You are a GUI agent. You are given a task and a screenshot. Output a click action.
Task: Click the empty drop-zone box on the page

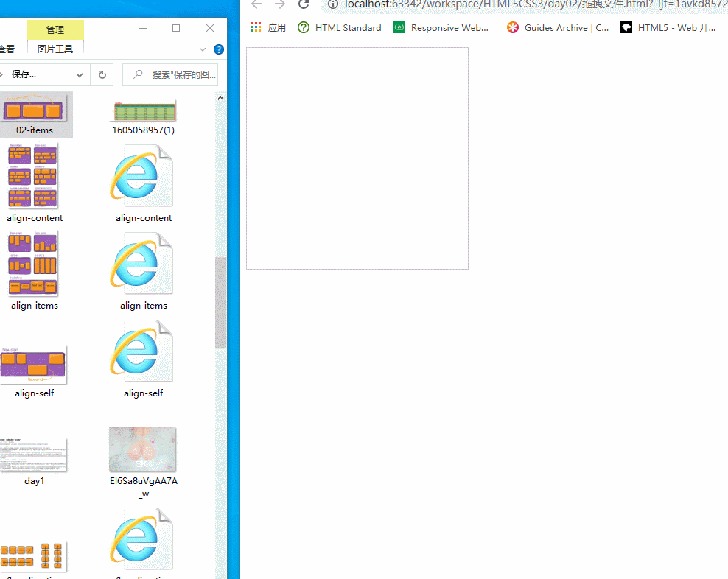[x=357, y=158]
